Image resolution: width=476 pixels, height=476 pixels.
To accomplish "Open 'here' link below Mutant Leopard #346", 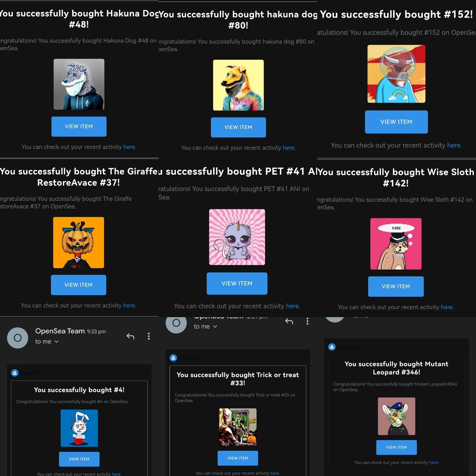I will tap(434, 463).
